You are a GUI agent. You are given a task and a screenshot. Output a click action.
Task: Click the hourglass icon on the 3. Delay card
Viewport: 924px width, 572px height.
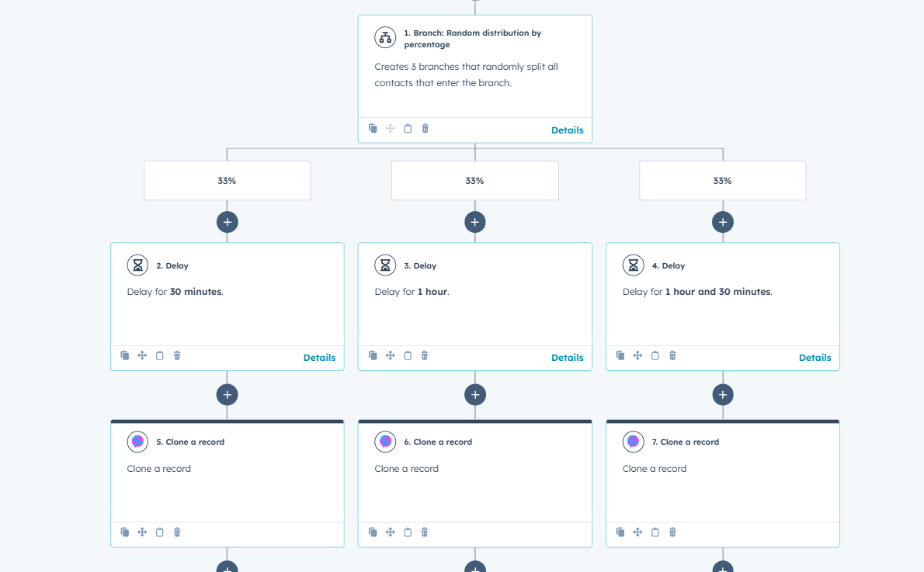(x=385, y=265)
